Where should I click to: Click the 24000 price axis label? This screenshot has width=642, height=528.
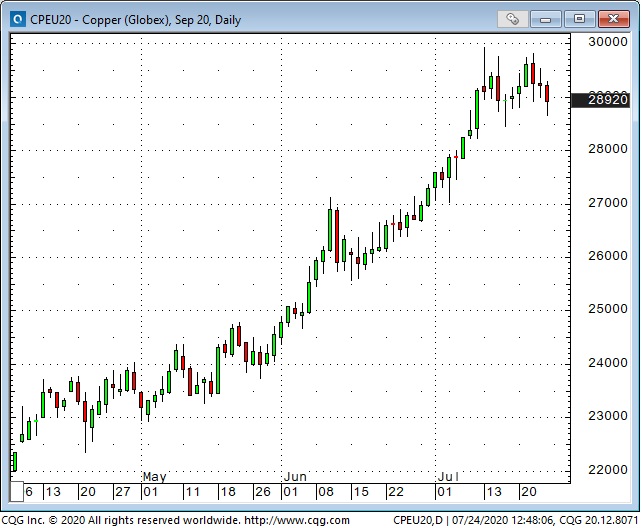[608, 363]
